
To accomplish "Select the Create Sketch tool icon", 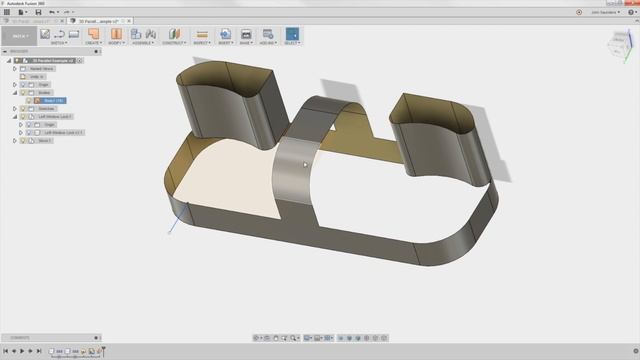I will coord(45,34).
